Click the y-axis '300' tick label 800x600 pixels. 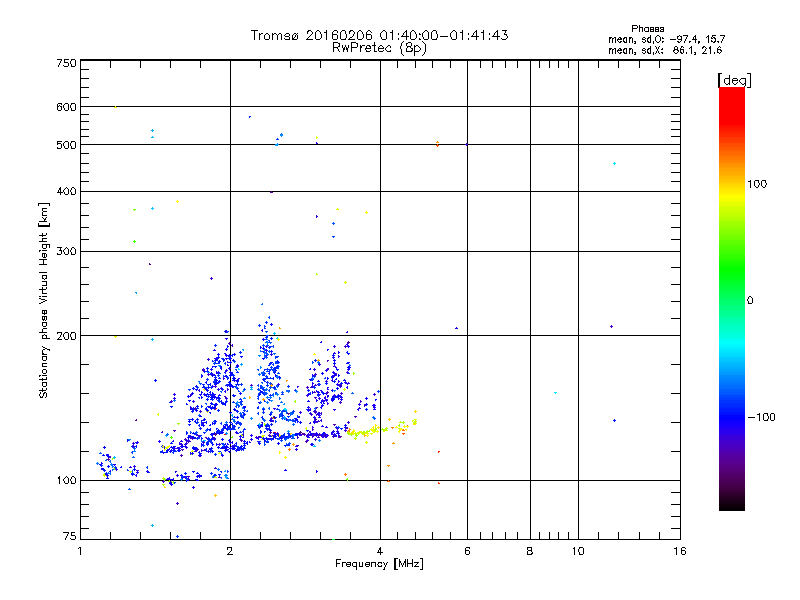click(67, 252)
